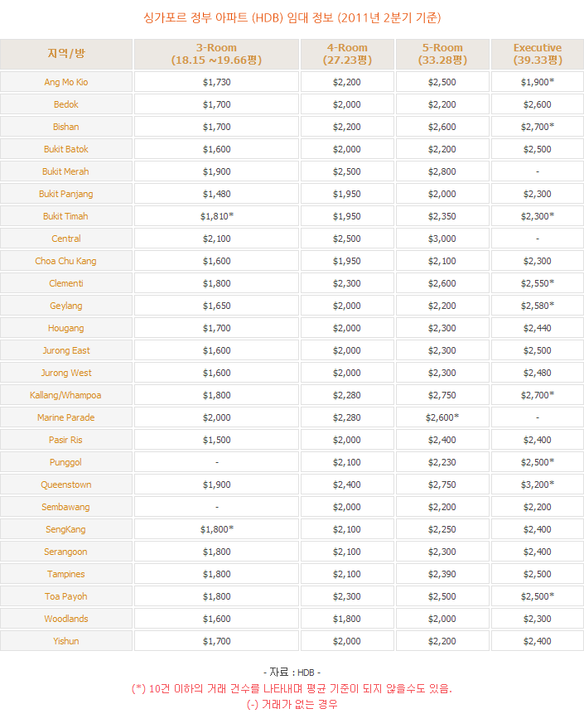Click SengKang 3-Room price $1,800*
This screenshot has width=584, height=728.
217,529
